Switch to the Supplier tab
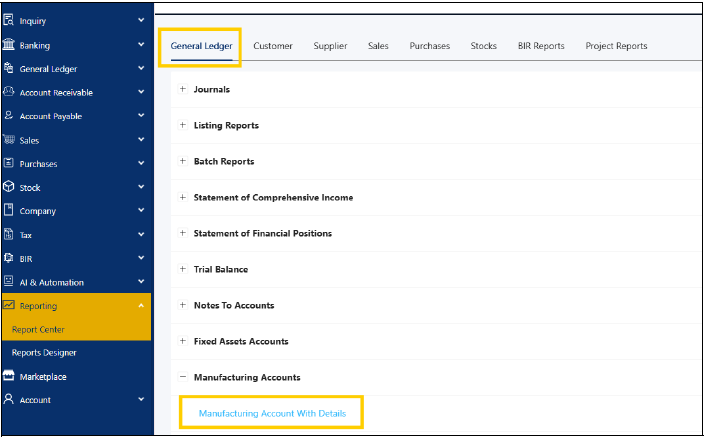The image size is (705, 437). 330,46
